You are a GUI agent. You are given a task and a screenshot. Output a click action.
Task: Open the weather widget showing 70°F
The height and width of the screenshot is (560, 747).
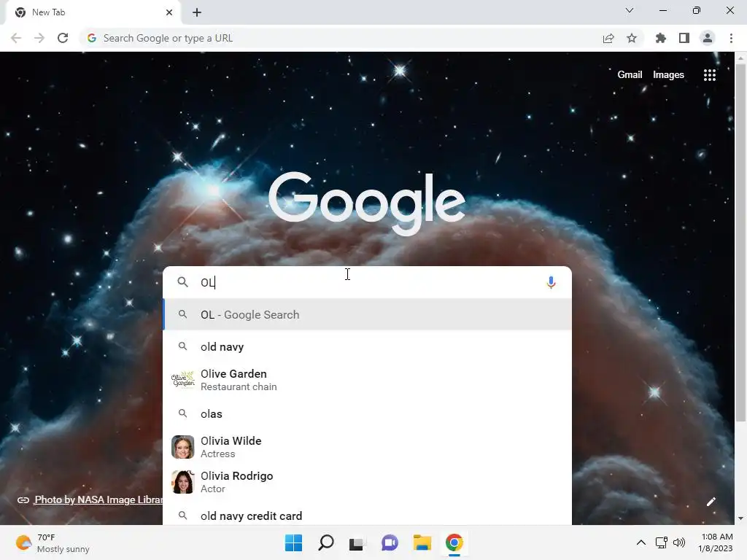53,542
